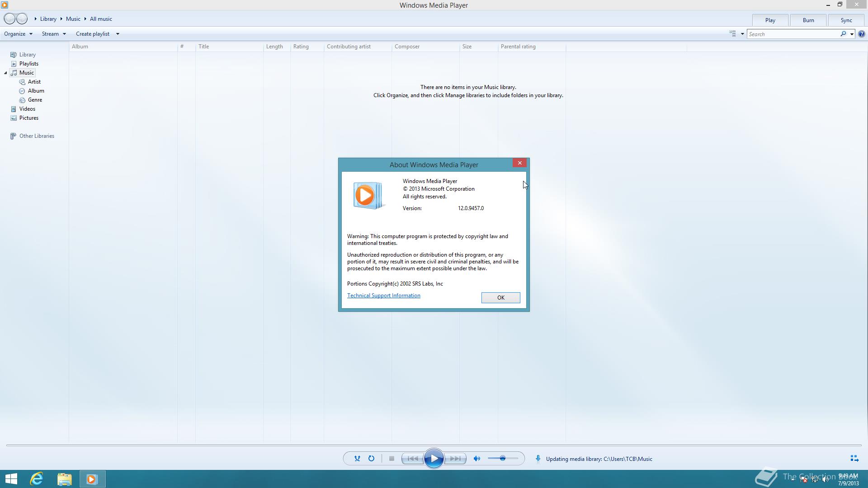Screen dimensions: 868x488
Task: Open File Explorer from the taskbar
Action: coord(64,479)
